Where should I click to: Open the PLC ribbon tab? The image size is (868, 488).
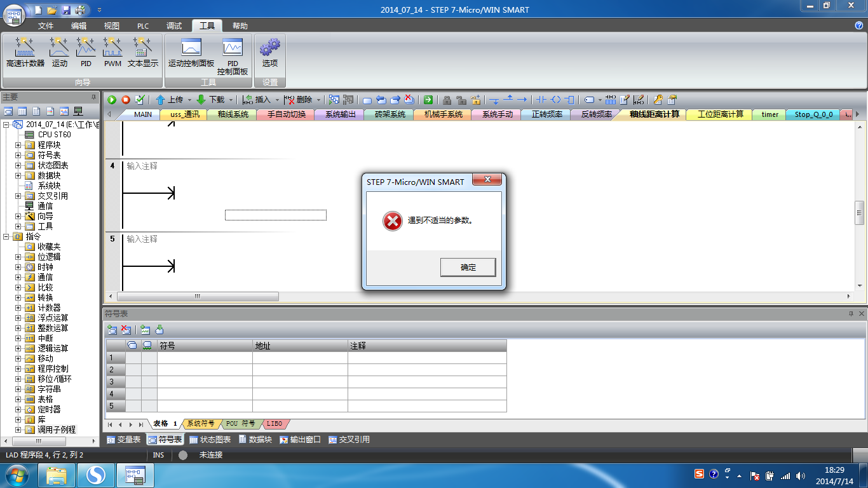(143, 26)
